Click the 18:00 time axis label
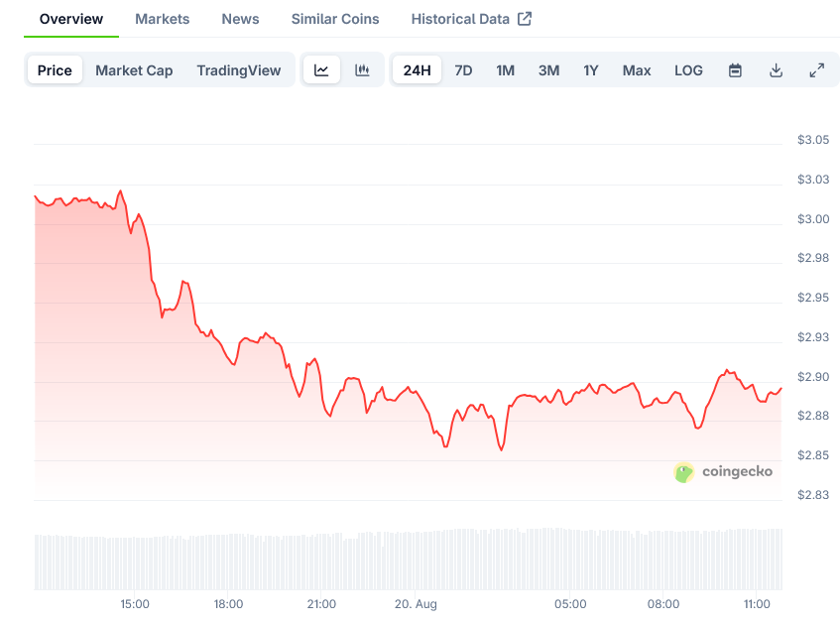 click(228, 604)
